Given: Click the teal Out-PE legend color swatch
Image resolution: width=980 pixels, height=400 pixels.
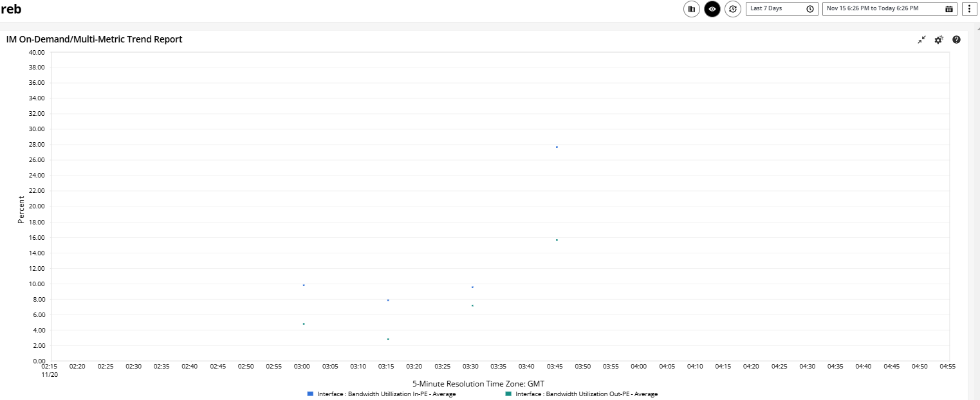Looking at the screenshot, I should click(508, 394).
